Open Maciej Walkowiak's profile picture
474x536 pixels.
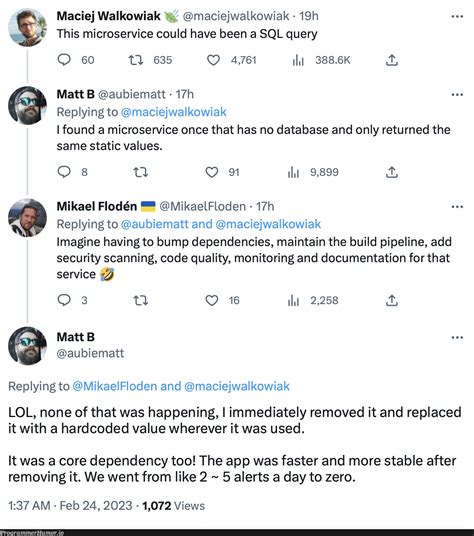(27, 27)
